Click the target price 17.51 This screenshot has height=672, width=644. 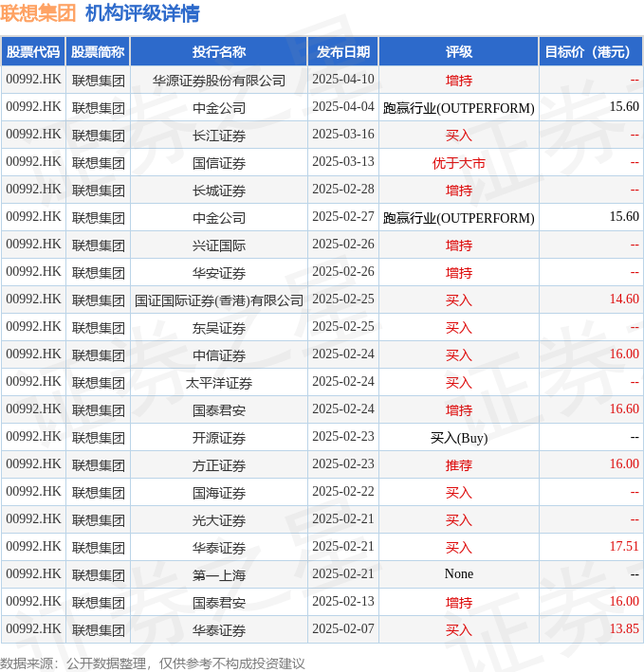624,546
